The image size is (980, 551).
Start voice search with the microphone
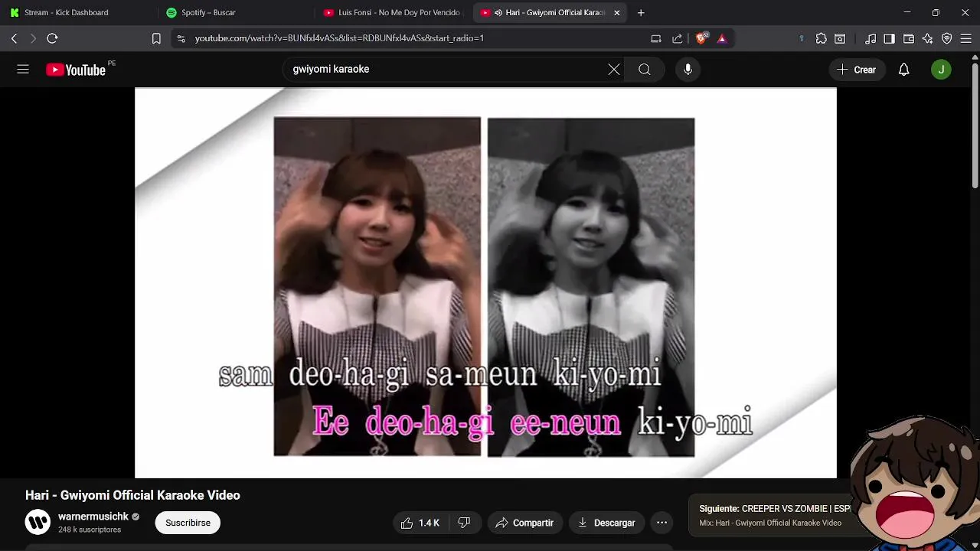[x=688, y=70]
